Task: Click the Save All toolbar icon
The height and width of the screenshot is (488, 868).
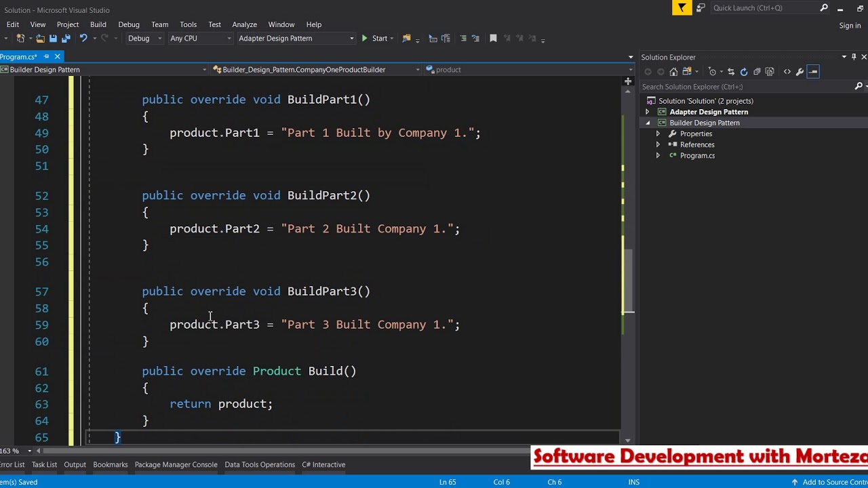Action: pos(66,39)
